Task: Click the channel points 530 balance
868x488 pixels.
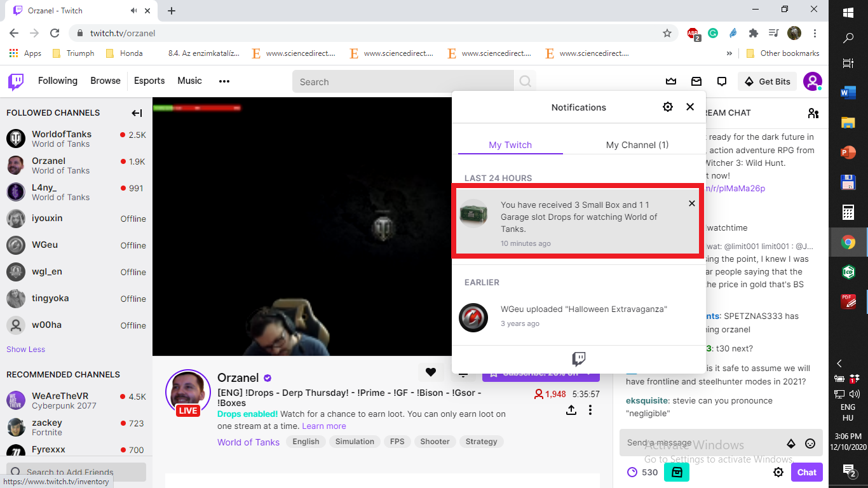Action: [642, 472]
